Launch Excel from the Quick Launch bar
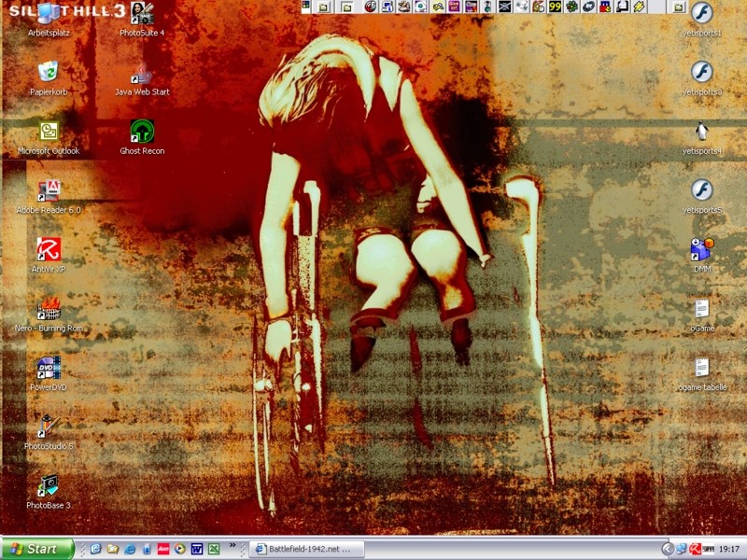This screenshot has height=560, width=747. click(214, 549)
